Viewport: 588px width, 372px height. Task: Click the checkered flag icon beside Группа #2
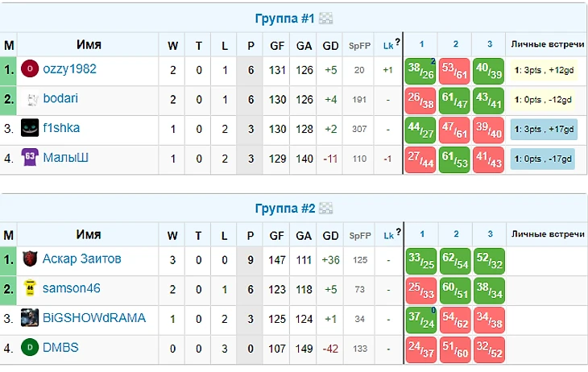tap(325, 209)
